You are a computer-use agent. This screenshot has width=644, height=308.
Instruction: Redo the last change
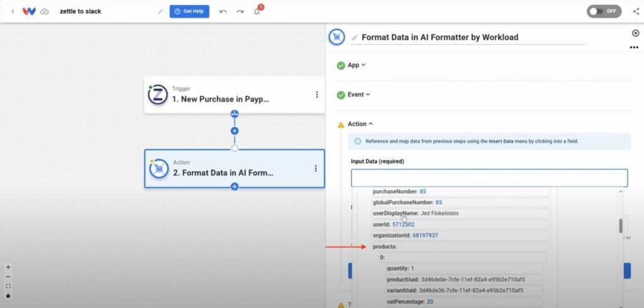click(240, 11)
